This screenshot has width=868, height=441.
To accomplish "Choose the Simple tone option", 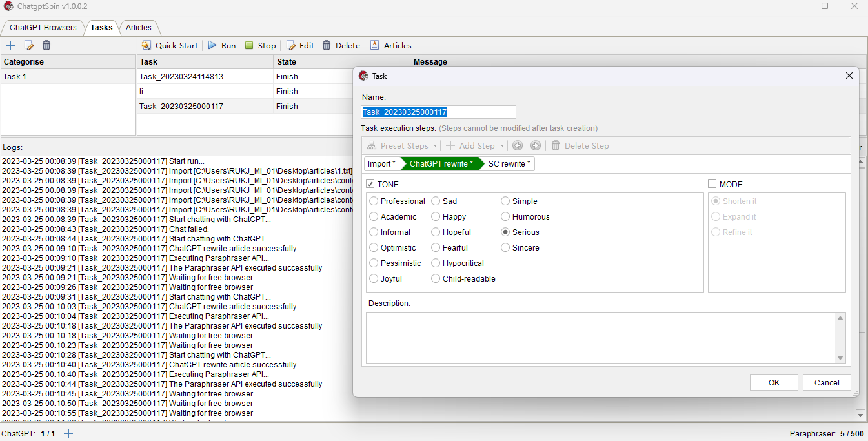I will [520, 201].
